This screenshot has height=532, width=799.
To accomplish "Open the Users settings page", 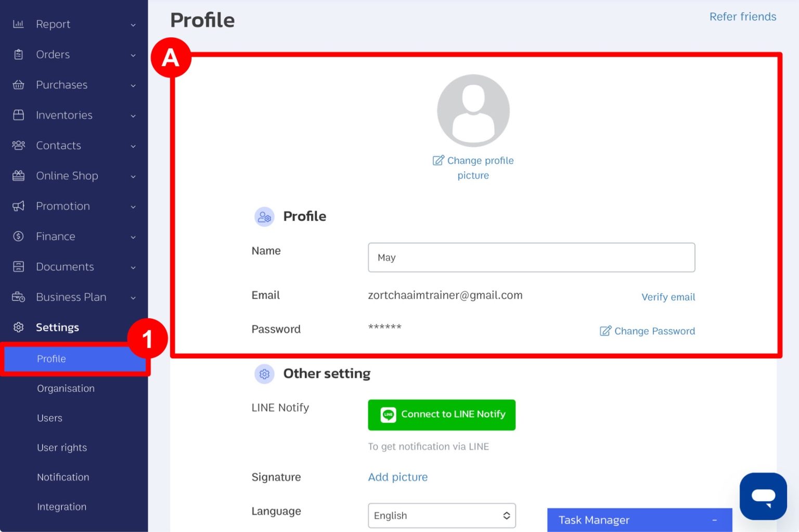I will [49, 418].
